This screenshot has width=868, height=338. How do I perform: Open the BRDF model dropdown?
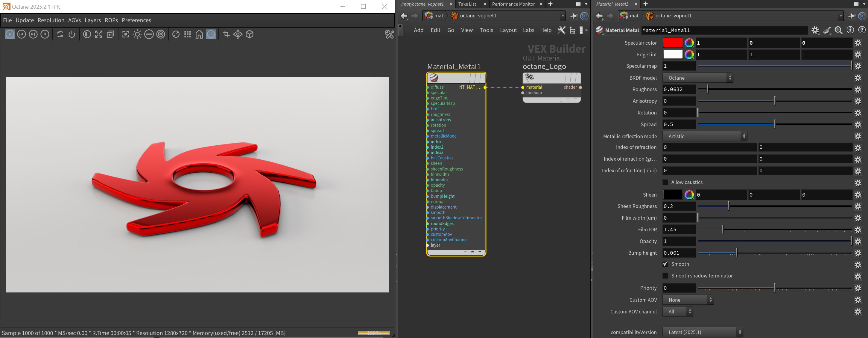(x=697, y=78)
